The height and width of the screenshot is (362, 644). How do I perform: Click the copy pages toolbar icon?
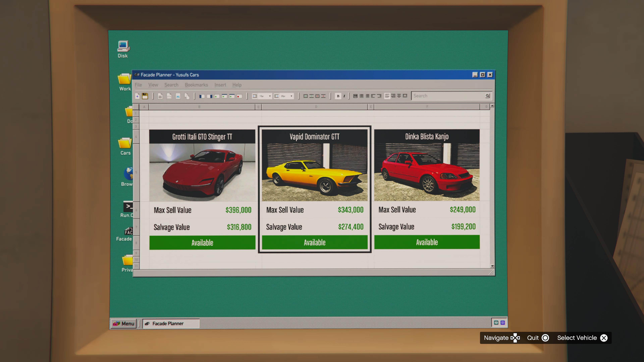click(187, 96)
